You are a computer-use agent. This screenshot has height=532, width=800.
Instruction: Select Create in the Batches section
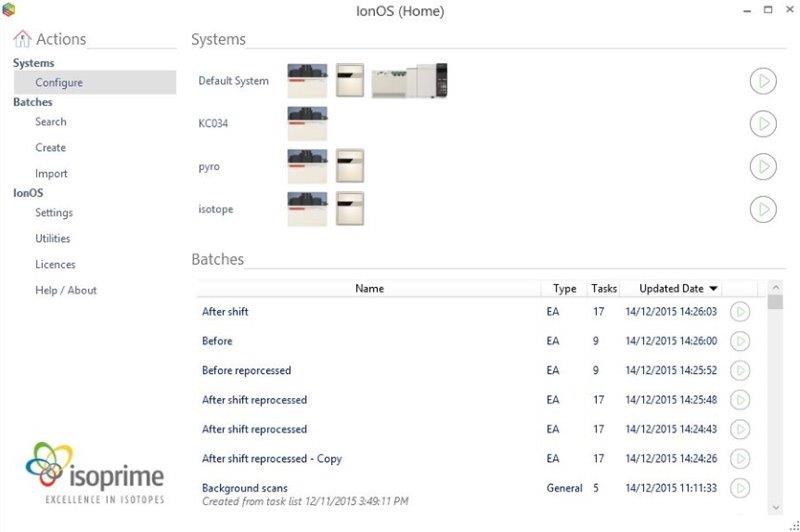(51, 148)
